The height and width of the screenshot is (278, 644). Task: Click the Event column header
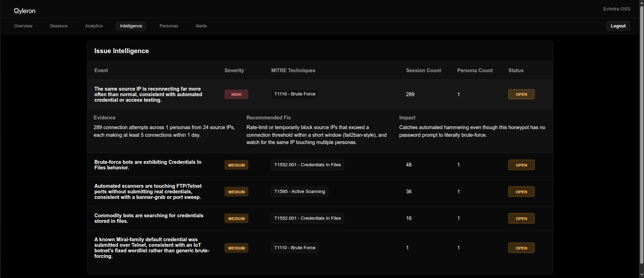(101, 70)
